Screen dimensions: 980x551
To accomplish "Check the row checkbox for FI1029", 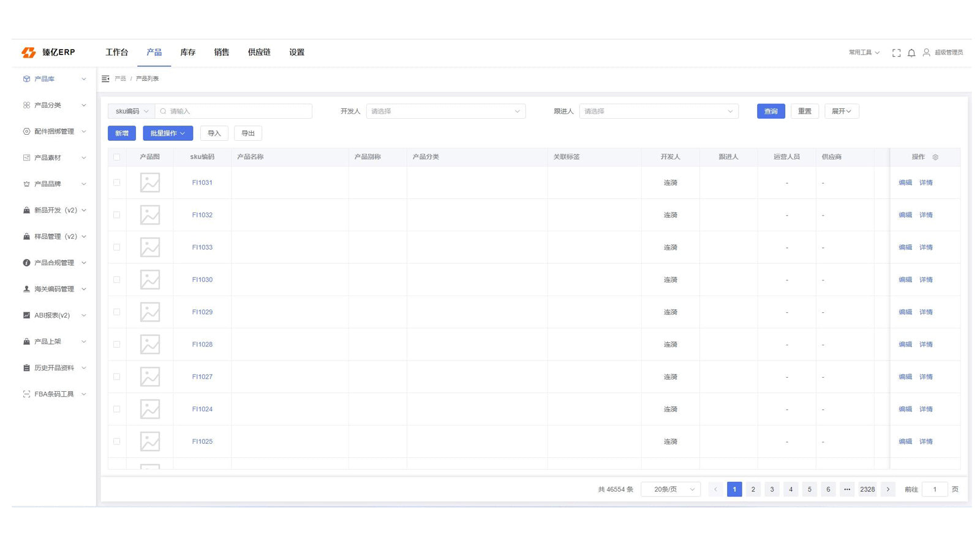I will point(117,312).
